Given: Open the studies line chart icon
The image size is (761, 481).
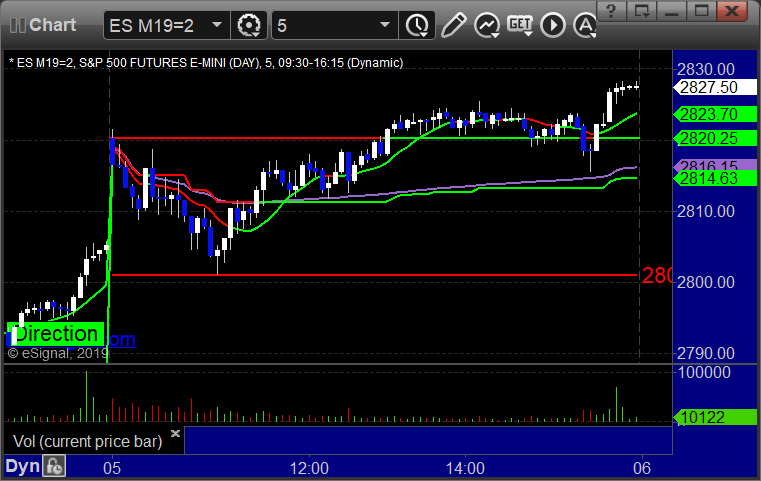Looking at the screenshot, I should coord(487,25).
